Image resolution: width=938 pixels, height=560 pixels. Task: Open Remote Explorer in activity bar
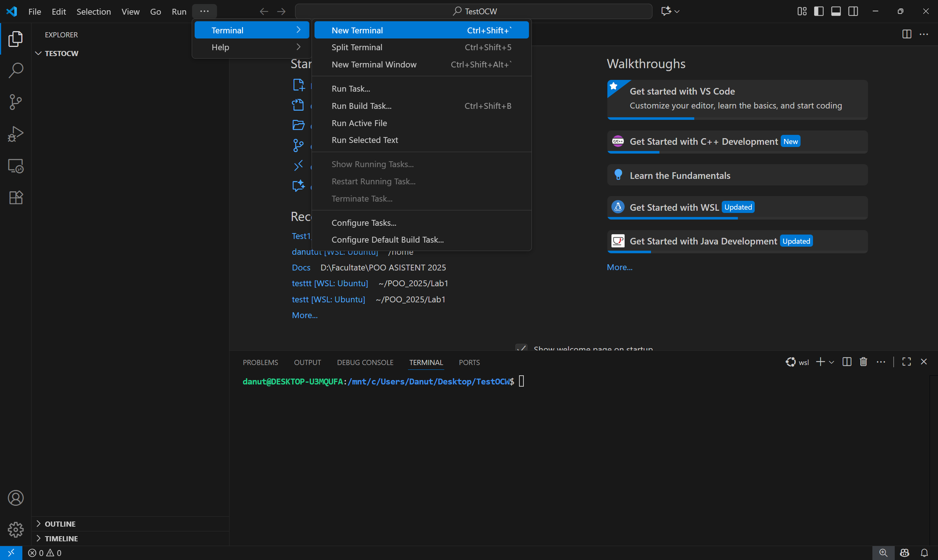(x=15, y=166)
